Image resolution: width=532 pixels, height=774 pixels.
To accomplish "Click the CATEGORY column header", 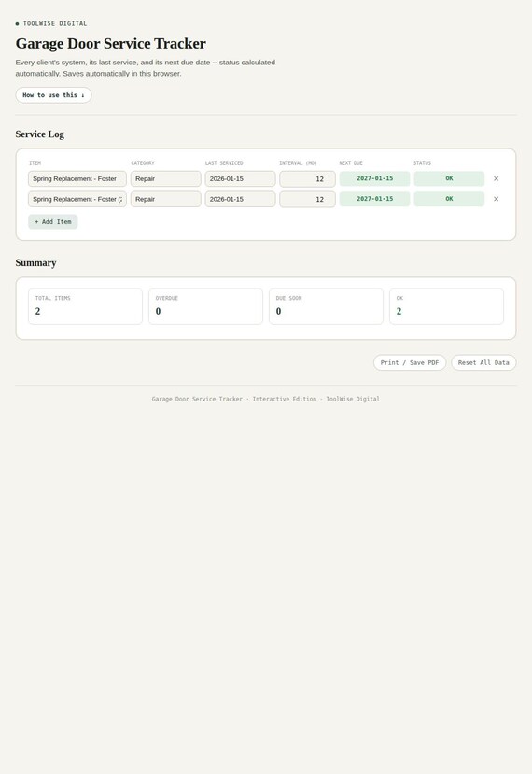I will coord(143,162).
